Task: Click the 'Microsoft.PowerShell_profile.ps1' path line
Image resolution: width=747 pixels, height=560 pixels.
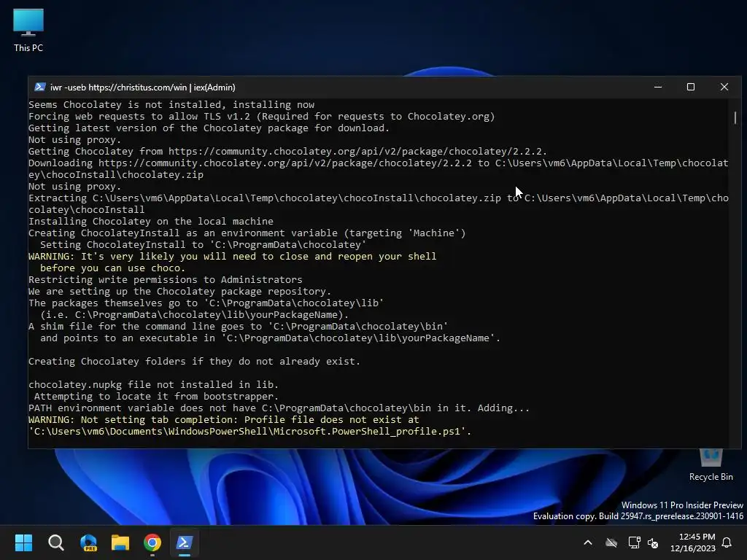Action: pos(249,432)
